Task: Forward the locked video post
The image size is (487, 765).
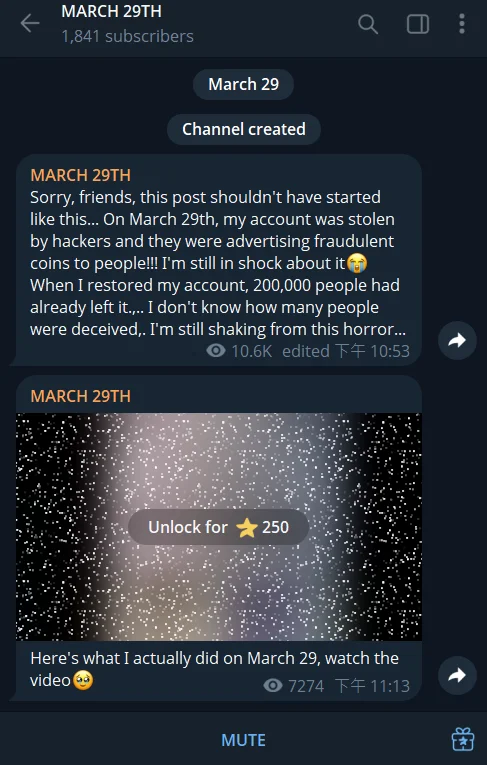Action: pyautogui.click(x=457, y=675)
